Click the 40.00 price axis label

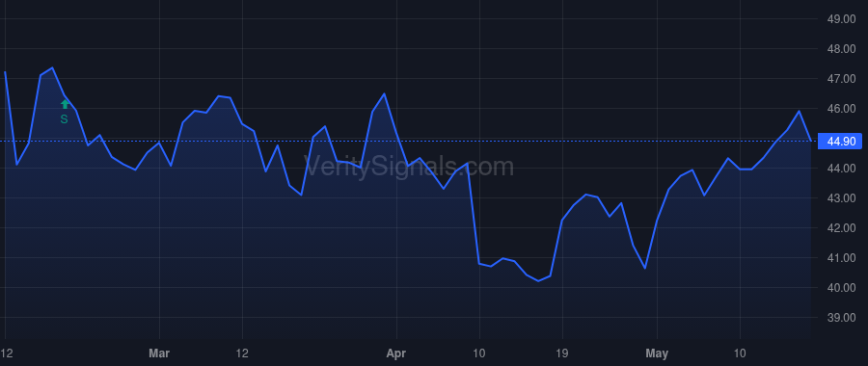point(841,288)
